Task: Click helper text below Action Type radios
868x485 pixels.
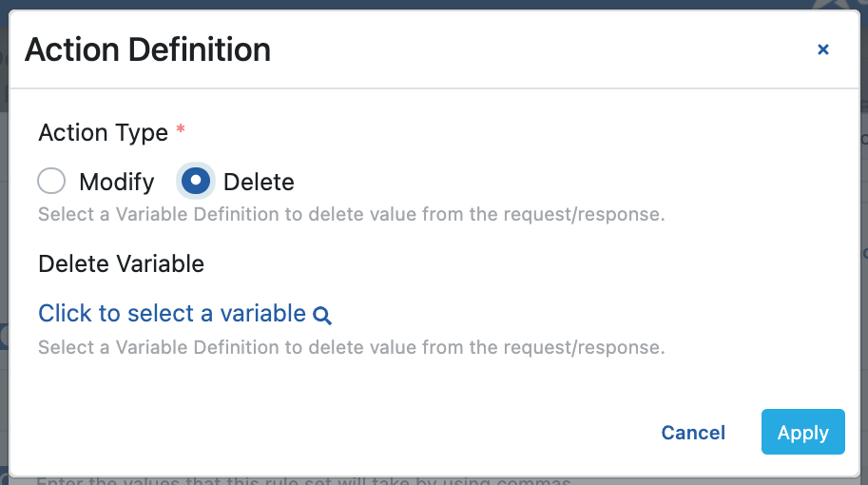Action: 351,214
